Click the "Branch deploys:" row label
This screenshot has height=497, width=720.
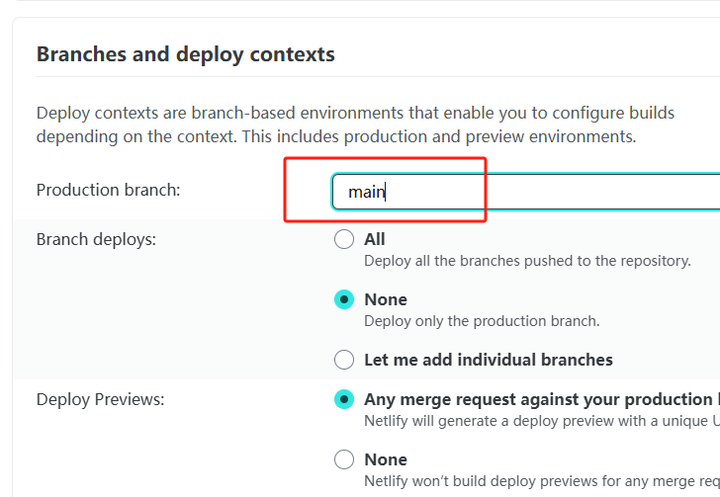96,239
